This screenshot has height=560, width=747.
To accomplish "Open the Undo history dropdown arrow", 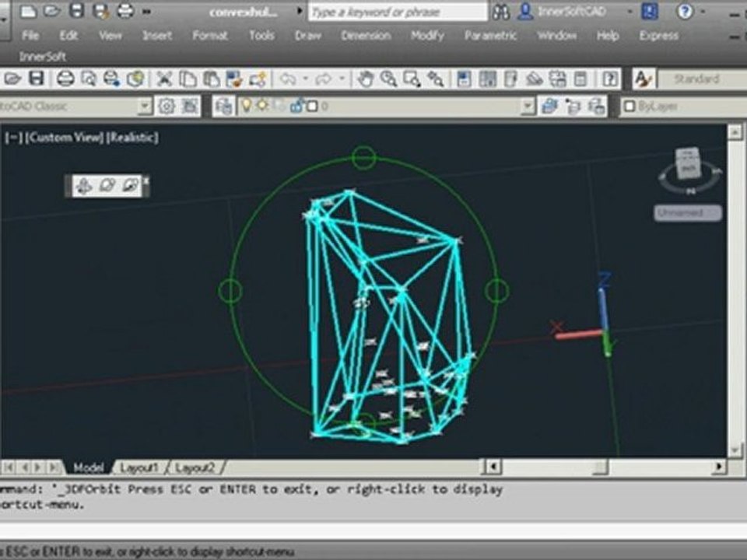I will click(x=305, y=79).
